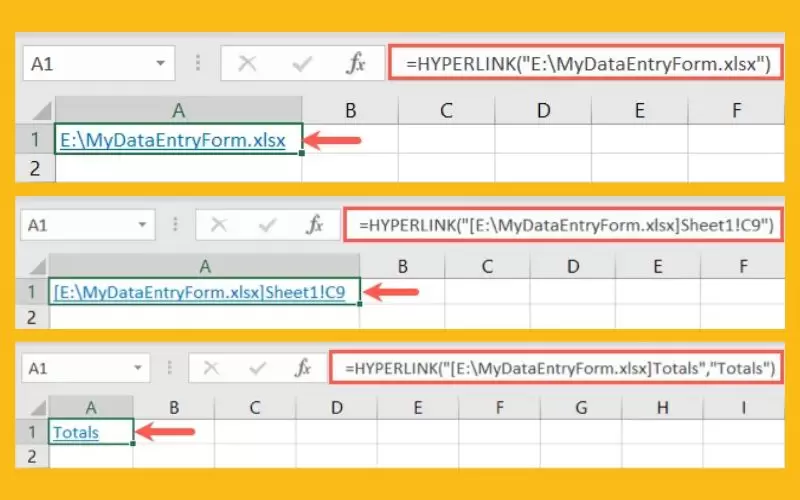
Task: Select column B header in middle sheet
Action: coord(402,266)
